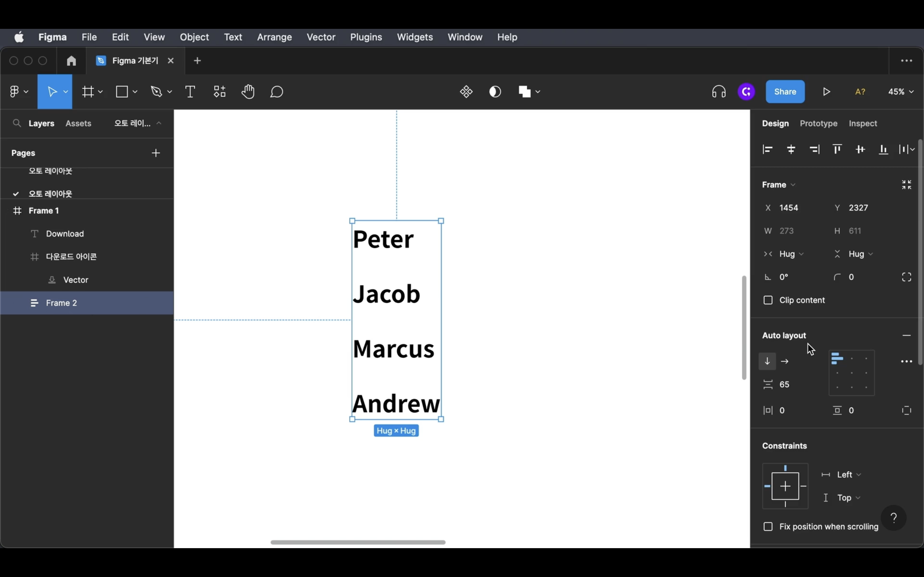Switch to the Prototype tab
The height and width of the screenshot is (577, 924).
(818, 124)
